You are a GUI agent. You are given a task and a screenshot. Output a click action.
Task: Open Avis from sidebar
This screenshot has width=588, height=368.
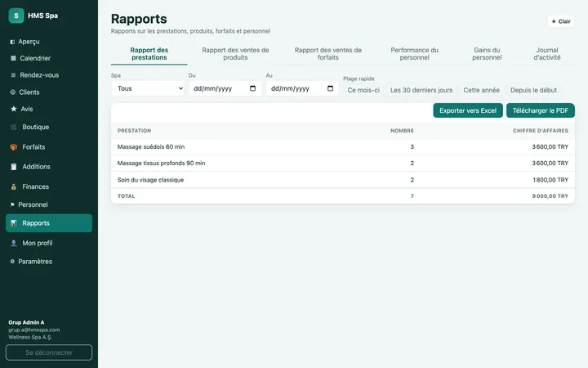pyautogui.click(x=49, y=109)
